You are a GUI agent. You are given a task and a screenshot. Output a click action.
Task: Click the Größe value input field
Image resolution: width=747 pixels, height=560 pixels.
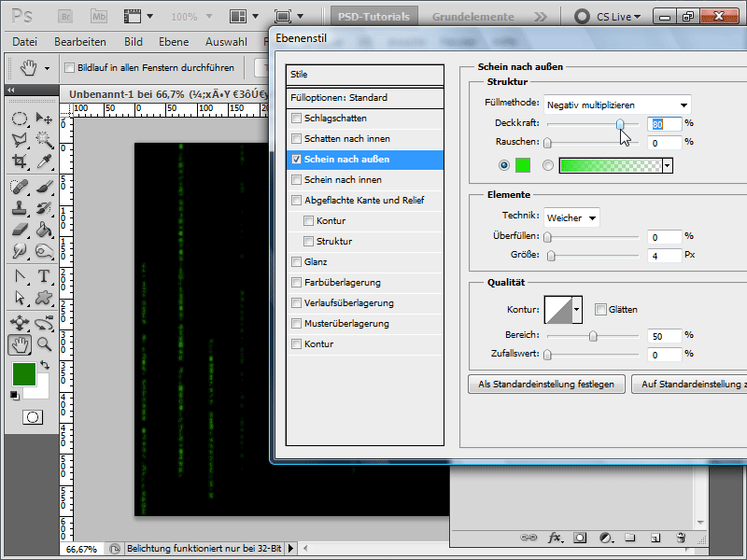[x=664, y=256]
